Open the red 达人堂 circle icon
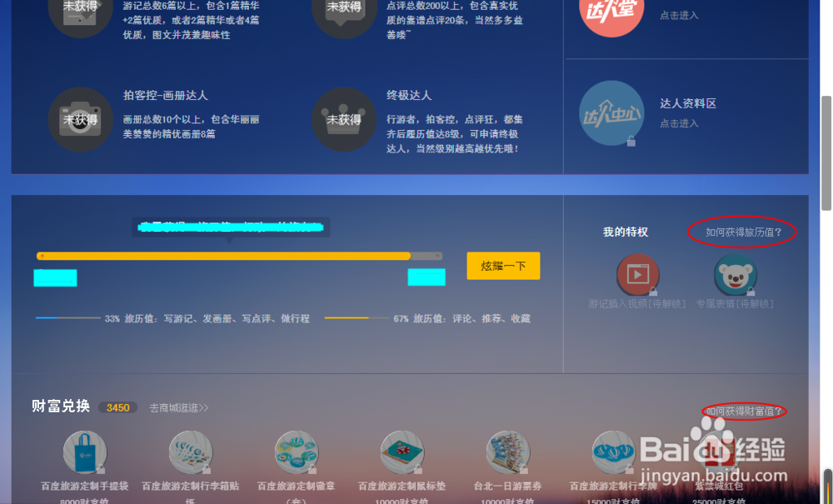Screen dimensions: 833x504 (611, 13)
